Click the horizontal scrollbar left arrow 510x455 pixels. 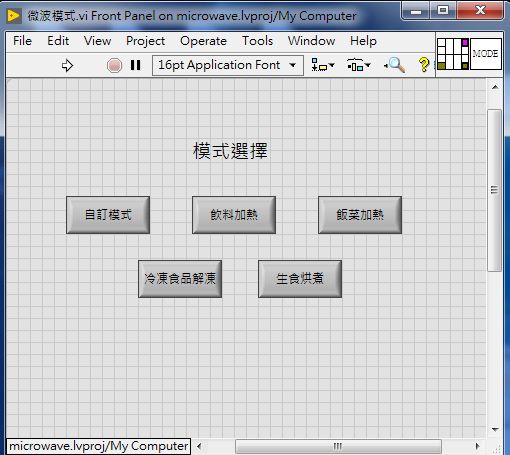(199, 446)
